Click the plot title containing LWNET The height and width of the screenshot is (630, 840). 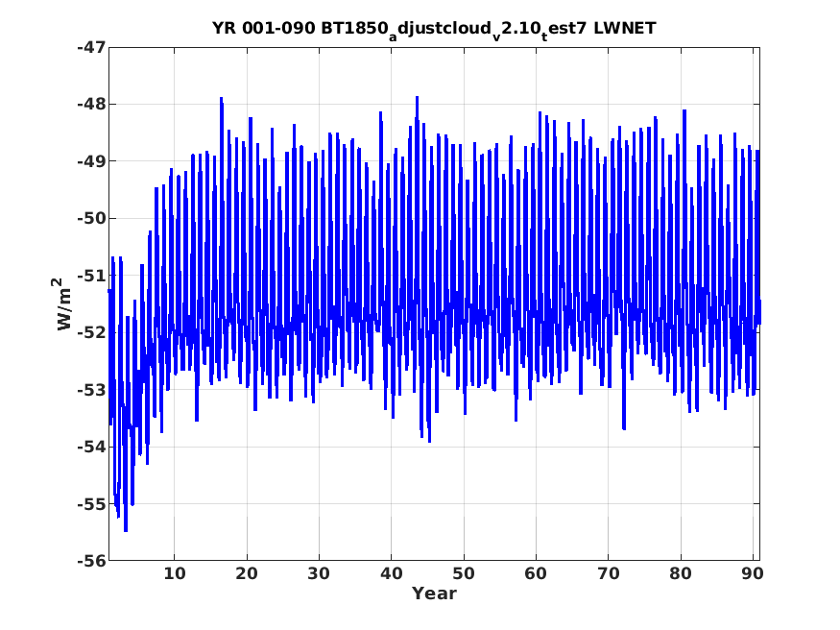pyautogui.click(x=434, y=30)
